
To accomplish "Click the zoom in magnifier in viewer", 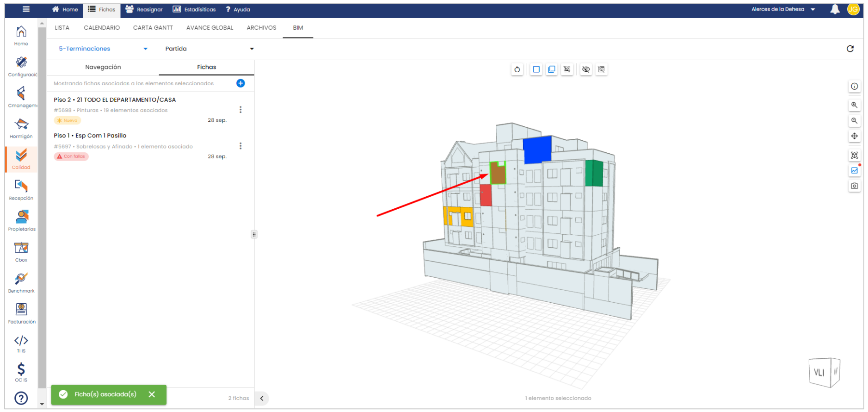I will 854,105.
